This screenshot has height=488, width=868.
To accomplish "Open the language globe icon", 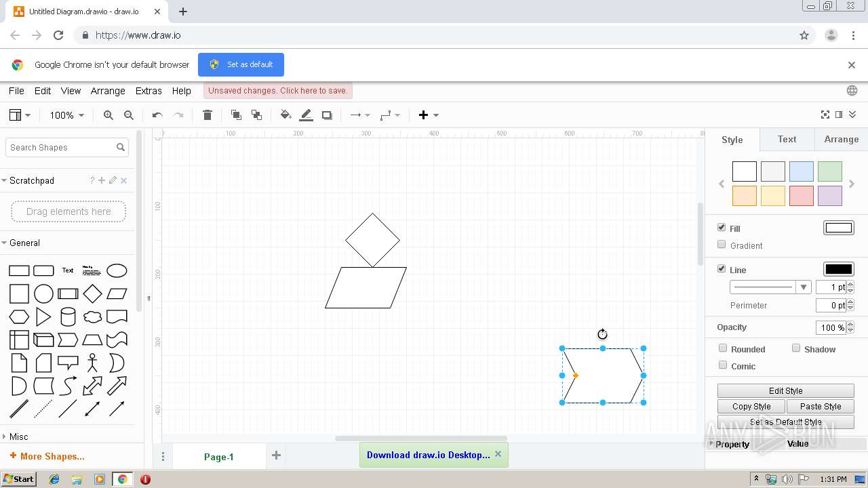I will 852,91.
